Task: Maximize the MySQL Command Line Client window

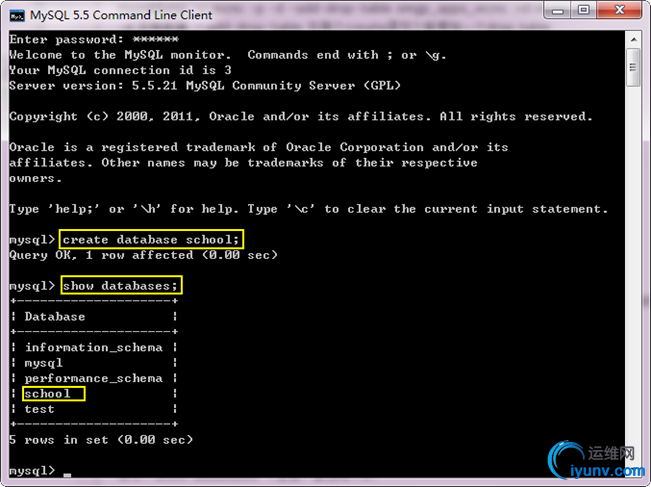Action: click(584, 10)
